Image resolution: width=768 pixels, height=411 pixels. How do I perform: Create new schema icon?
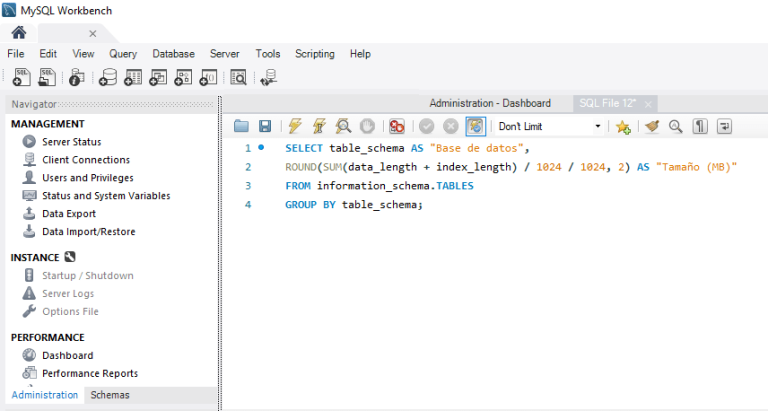point(108,77)
